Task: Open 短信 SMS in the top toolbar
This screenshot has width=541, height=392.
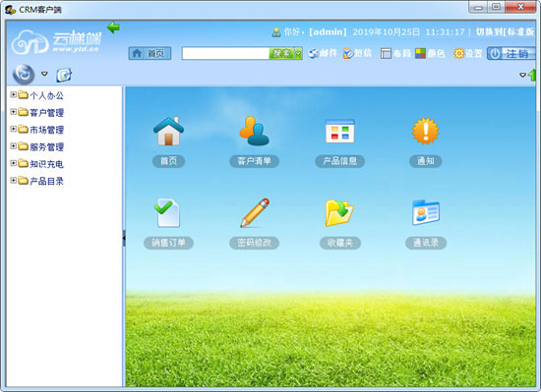Action: coord(357,53)
